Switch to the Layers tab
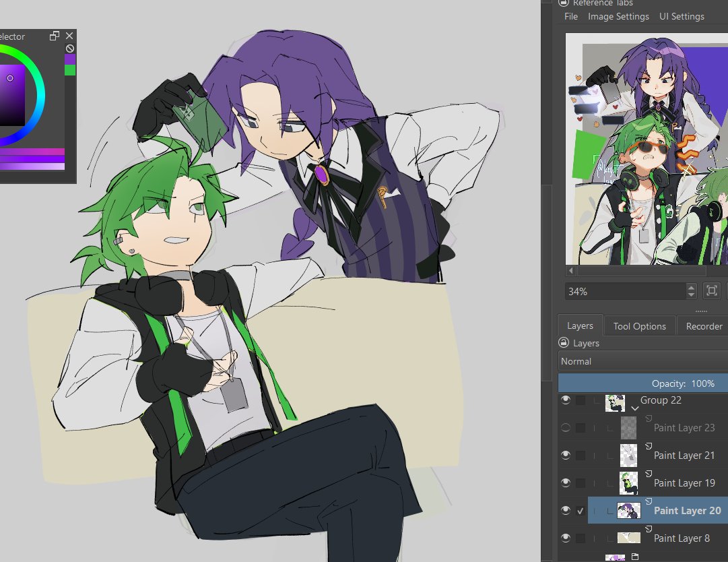The height and width of the screenshot is (562, 728). [580, 325]
